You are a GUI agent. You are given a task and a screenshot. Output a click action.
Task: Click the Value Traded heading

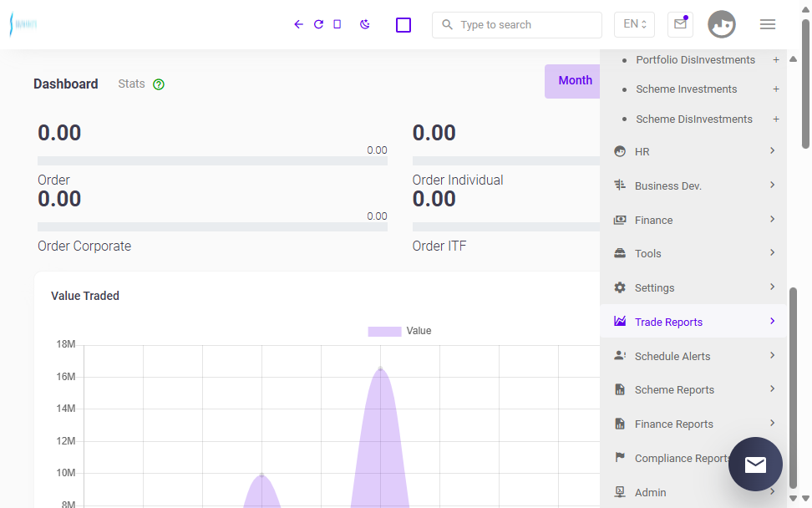(x=85, y=296)
